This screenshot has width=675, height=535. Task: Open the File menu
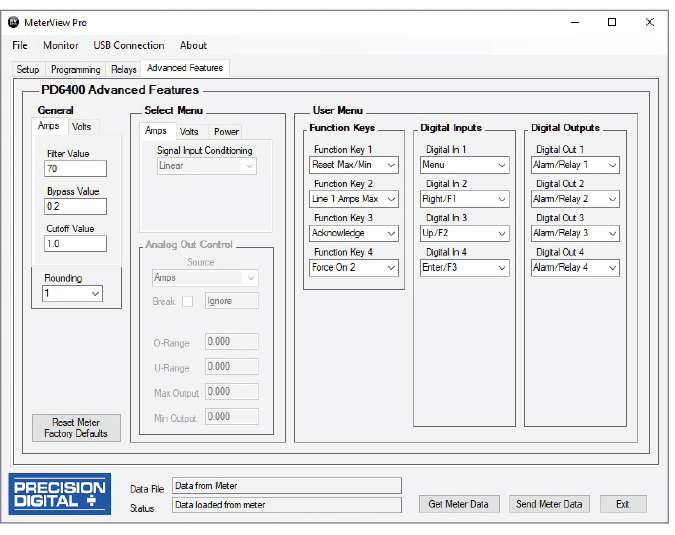(20, 45)
